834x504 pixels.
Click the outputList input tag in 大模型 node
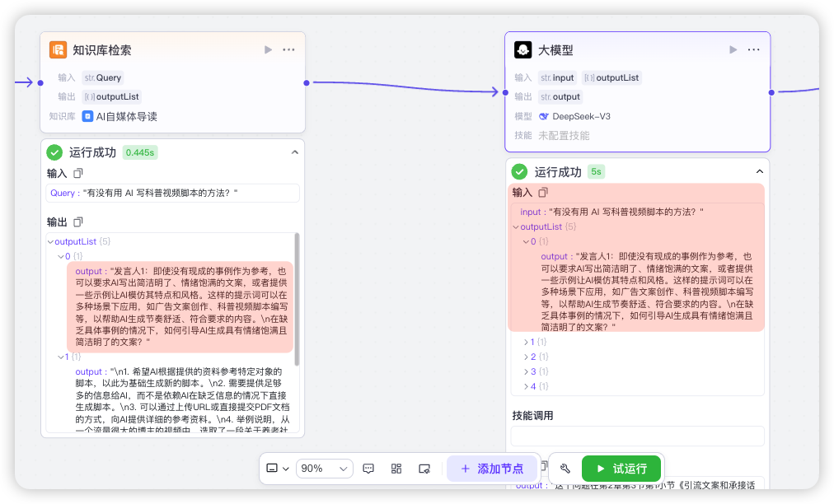point(611,77)
